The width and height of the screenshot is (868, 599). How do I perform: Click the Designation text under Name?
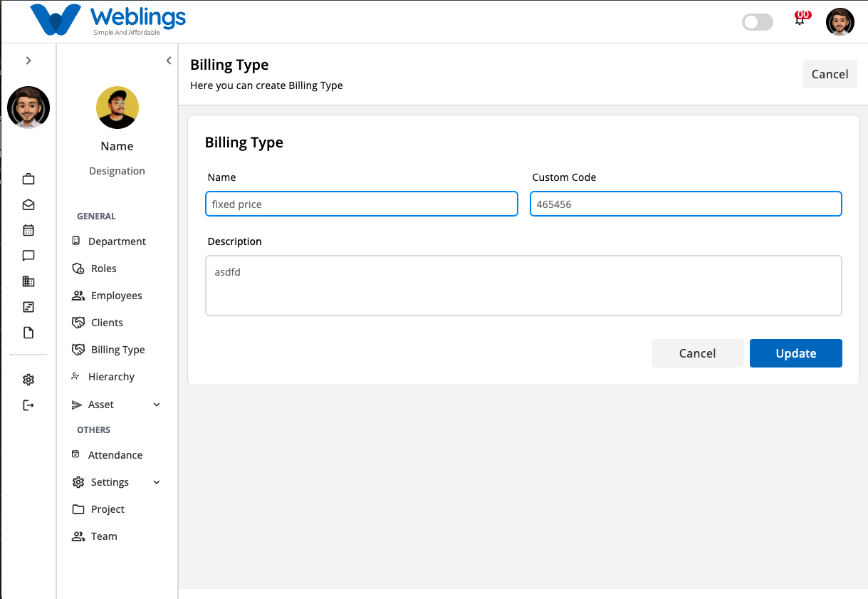point(117,171)
